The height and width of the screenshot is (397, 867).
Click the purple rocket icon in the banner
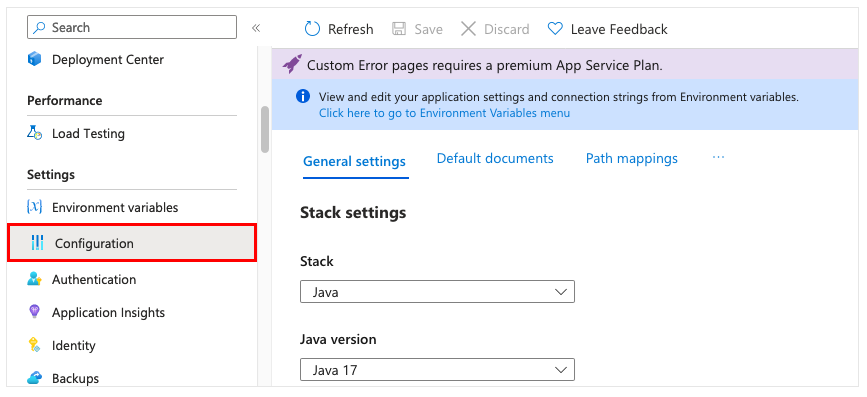pyautogui.click(x=292, y=64)
